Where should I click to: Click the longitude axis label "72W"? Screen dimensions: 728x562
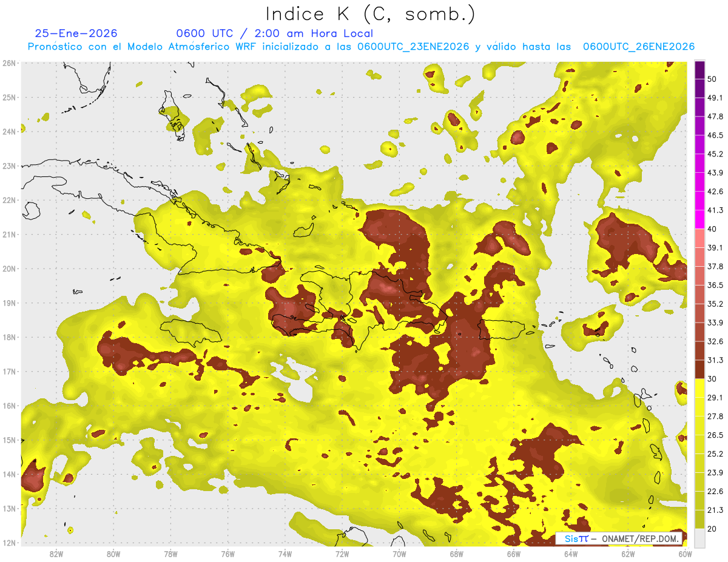pyautogui.click(x=342, y=554)
